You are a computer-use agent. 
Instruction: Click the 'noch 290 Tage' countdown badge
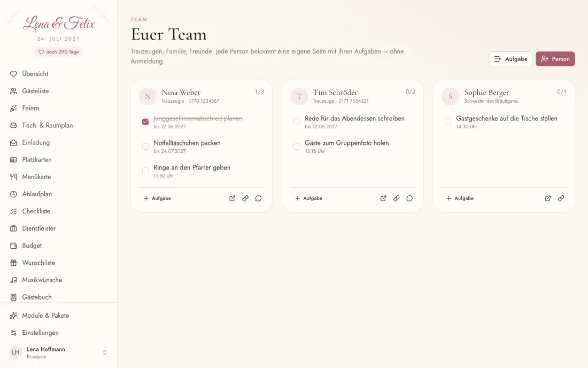coord(59,52)
